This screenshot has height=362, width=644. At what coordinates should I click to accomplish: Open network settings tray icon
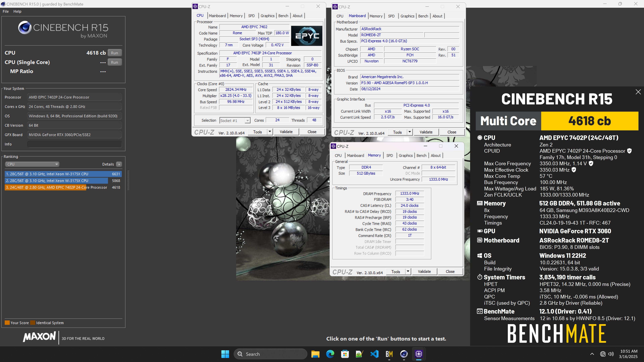coord(603,354)
